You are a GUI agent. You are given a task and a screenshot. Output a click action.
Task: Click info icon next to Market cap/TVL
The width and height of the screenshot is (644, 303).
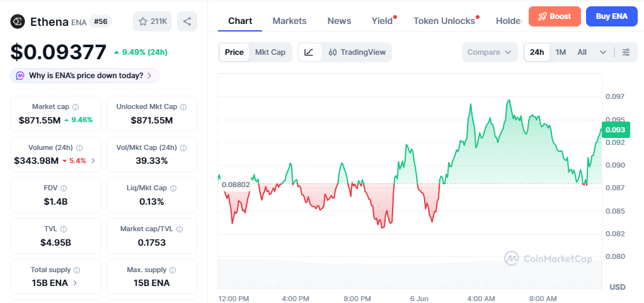click(180, 229)
